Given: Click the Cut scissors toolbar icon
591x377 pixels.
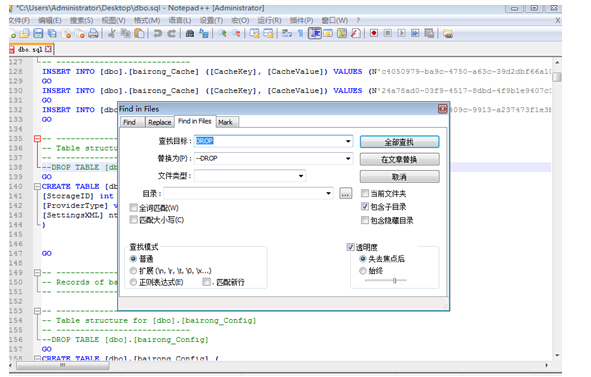Looking at the screenshot, I should [x=111, y=34].
